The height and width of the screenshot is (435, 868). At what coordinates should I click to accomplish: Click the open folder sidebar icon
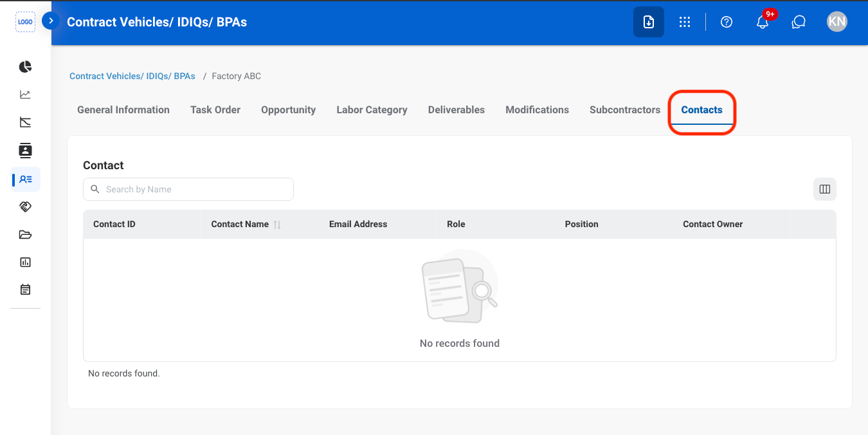pos(25,234)
